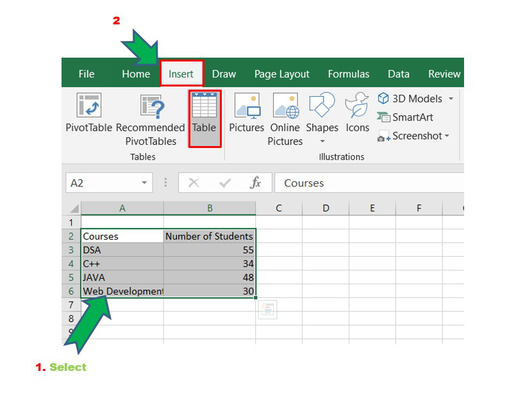Select column B header

[210, 208]
